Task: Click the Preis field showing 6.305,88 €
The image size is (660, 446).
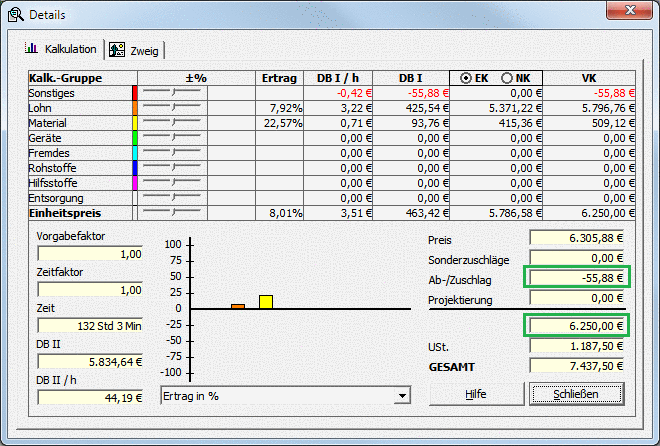Action: [577, 238]
